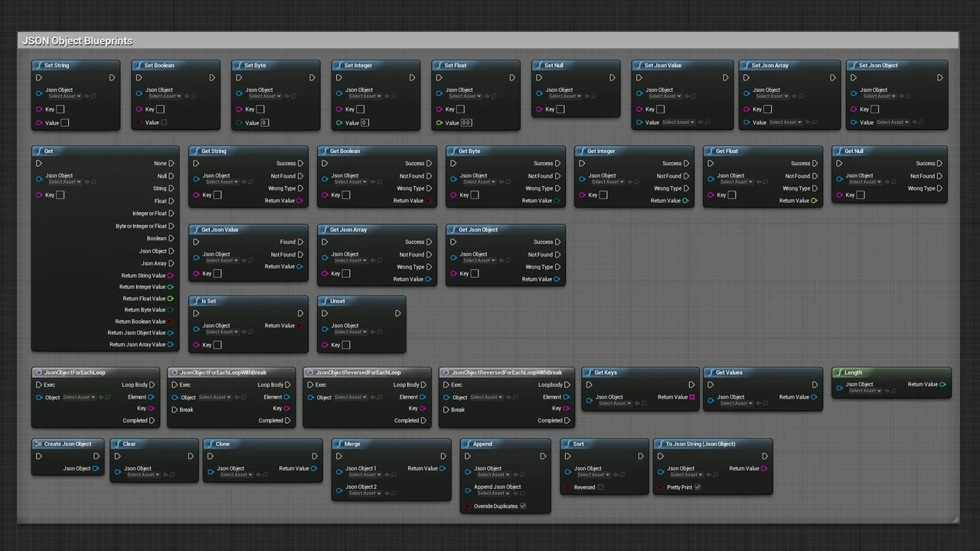Open Select Asset dropdown in Set Integer node
Viewport: 980px width, 551px height.
pos(361,96)
